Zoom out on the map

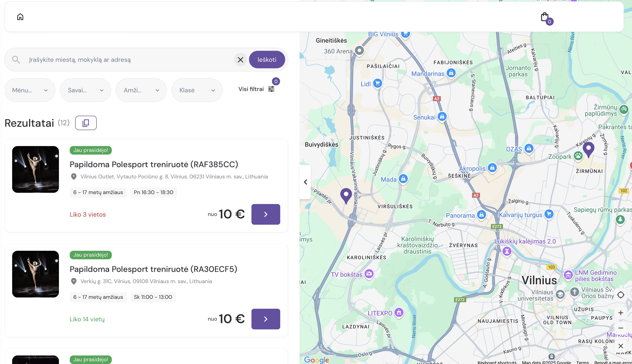click(621, 328)
